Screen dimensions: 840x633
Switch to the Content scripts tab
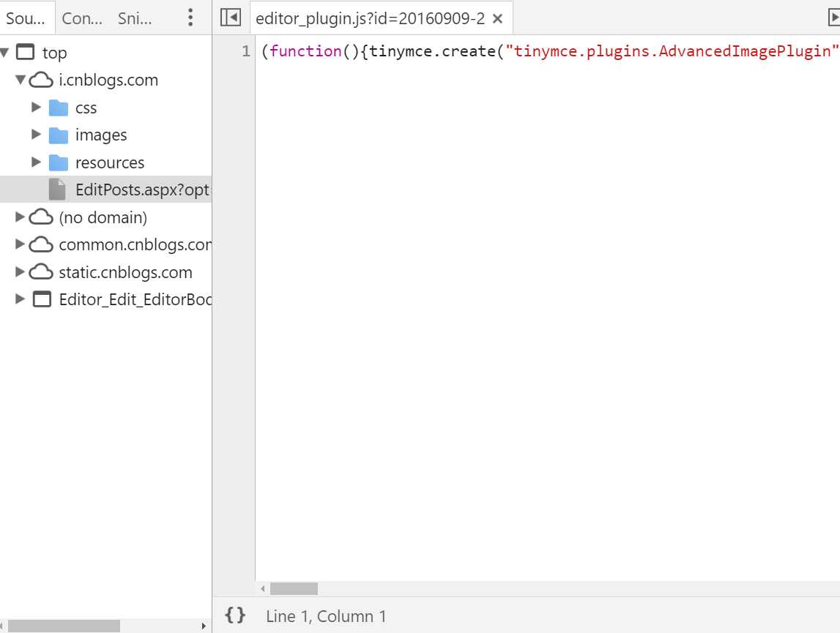[82, 18]
